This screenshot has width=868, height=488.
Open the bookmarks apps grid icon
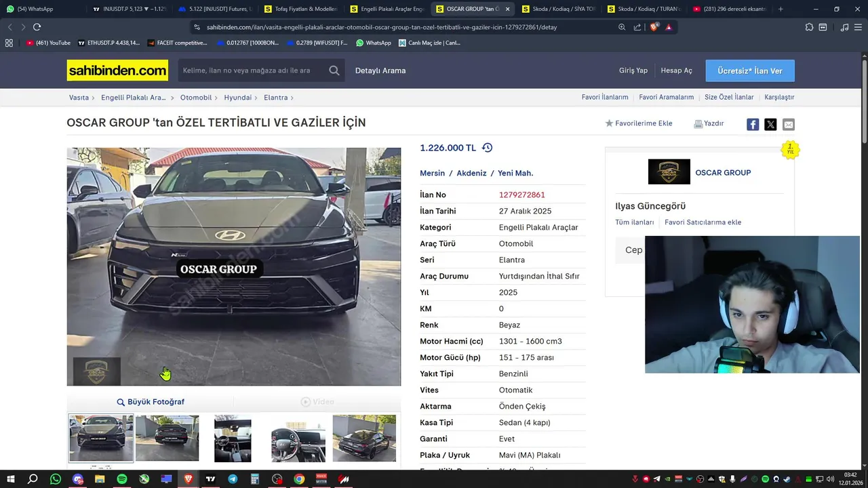[9, 43]
